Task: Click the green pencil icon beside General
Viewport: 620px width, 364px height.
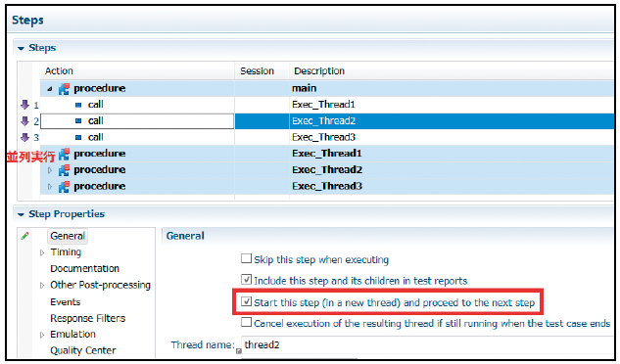Action: 24,236
